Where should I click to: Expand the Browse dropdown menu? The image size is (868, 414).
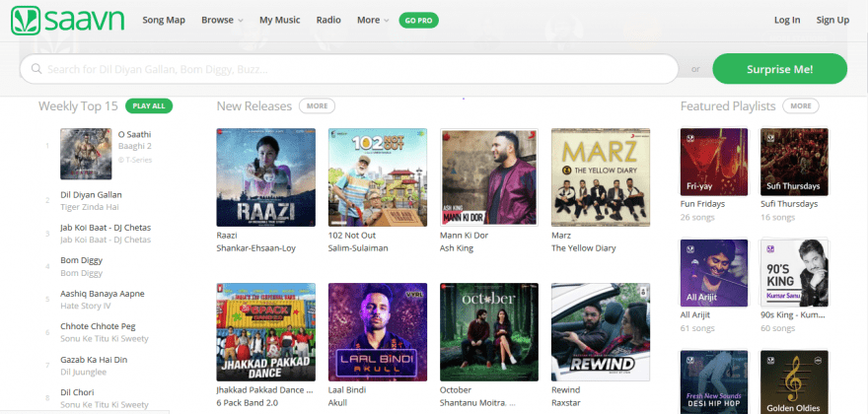coord(222,20)
